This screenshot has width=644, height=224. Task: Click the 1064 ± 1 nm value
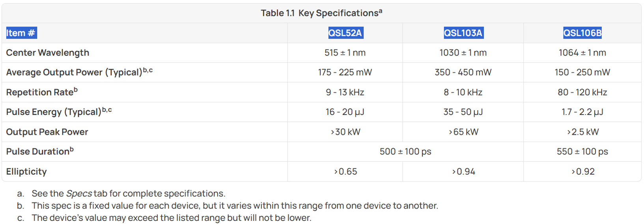(582, 53)
